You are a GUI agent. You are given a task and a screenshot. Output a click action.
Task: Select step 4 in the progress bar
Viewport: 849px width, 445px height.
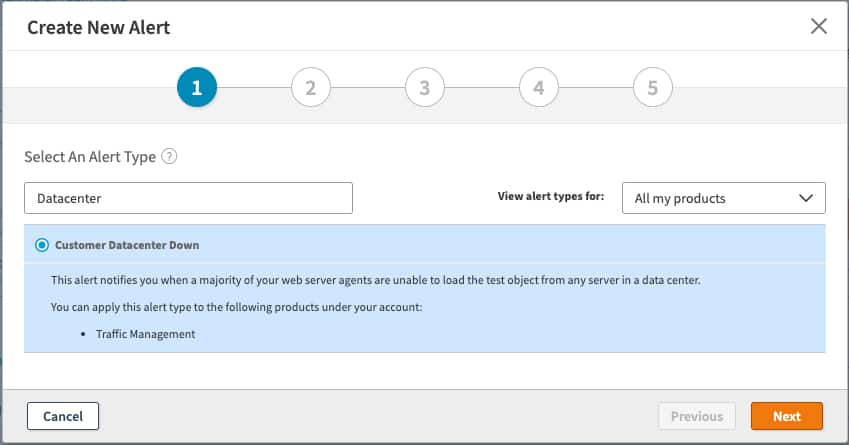click(x=539, y=88)
